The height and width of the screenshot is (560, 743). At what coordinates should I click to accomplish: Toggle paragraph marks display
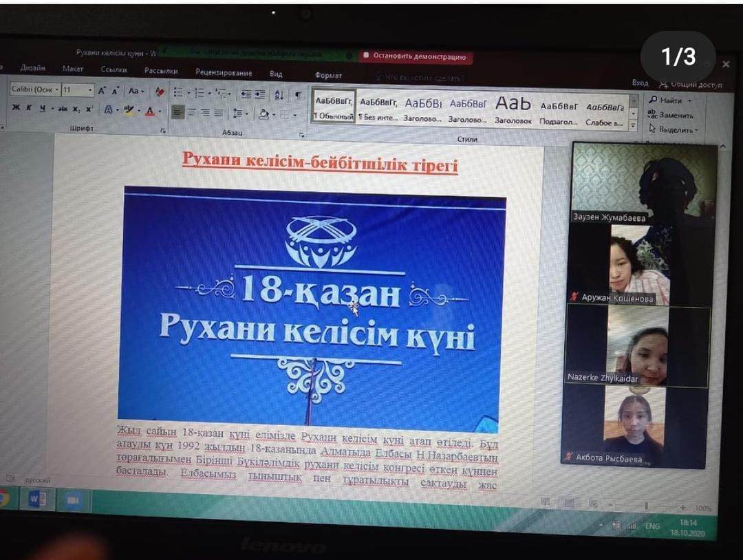tap(298, 95)
